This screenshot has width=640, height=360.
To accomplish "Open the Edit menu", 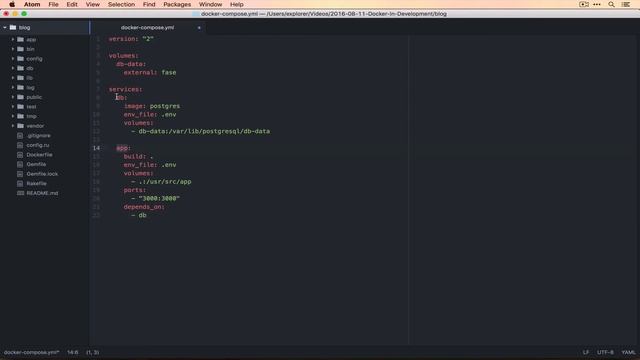I will pos(72,4).
